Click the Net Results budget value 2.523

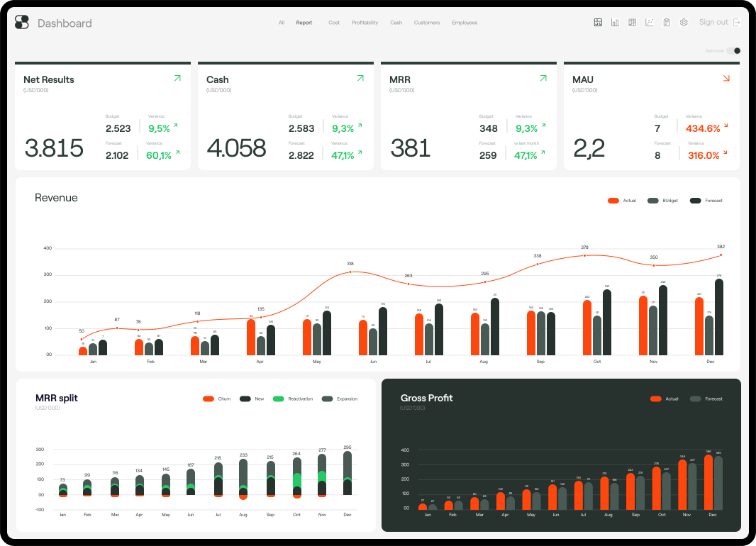click(x=118, y=128)
